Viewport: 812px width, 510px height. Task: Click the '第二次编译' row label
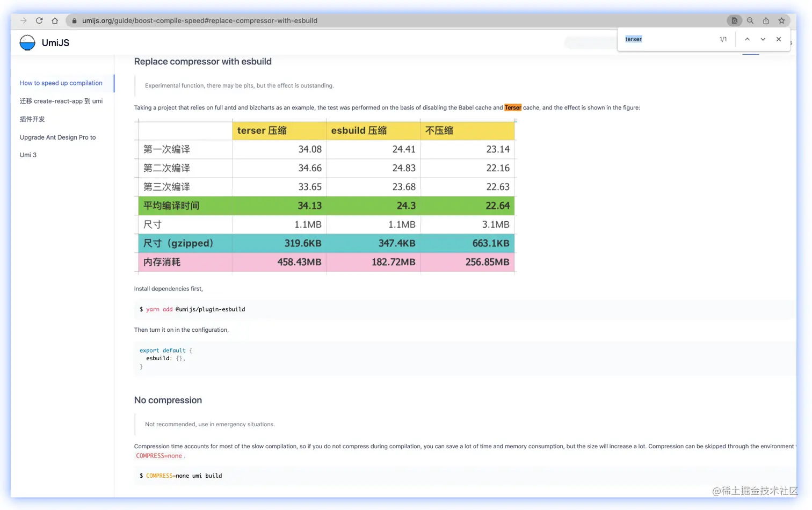click(166, 168)
